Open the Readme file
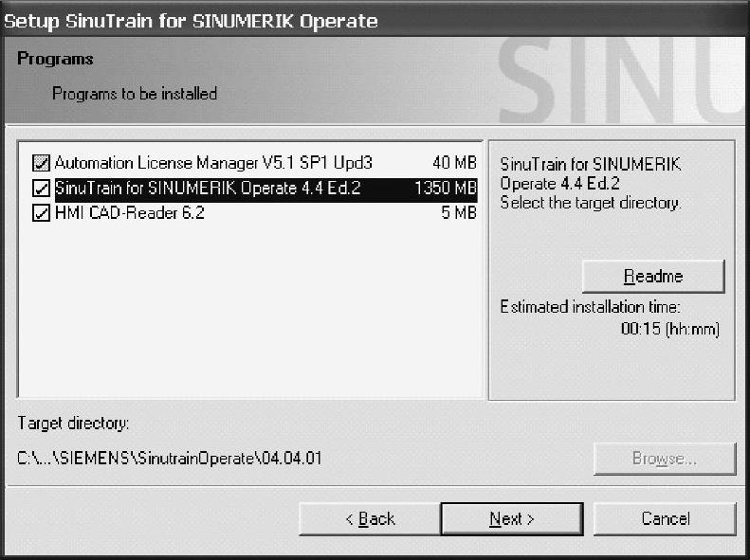This screenshot has width=750, height=560. point(652,277)
